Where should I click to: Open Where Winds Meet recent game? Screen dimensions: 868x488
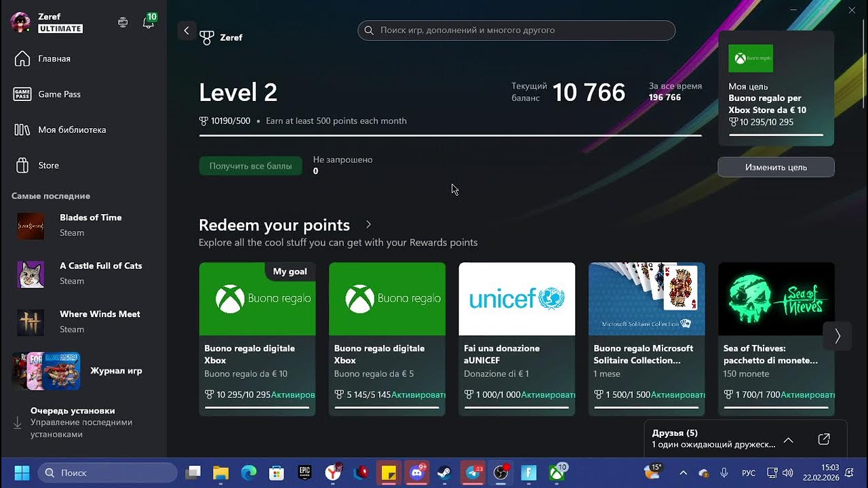click(83, 322)
